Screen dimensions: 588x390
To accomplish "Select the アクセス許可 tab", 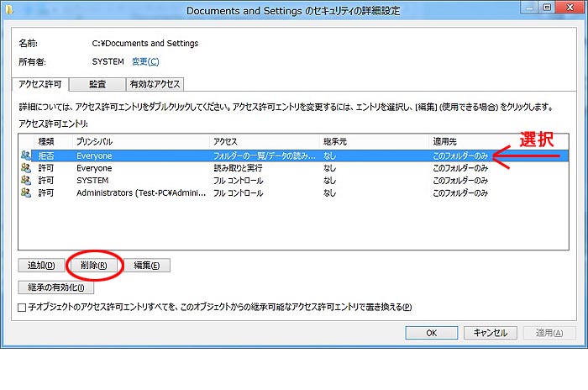I will (39, 84).
